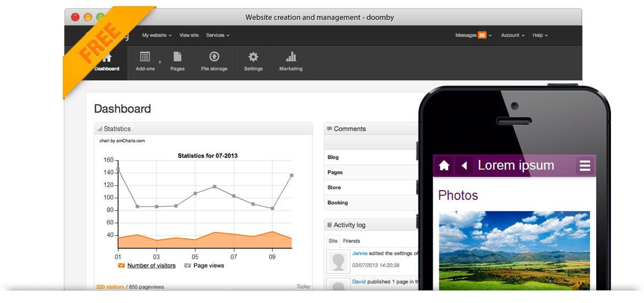Tap the back arrow in phone header
This screenshot has width=644, height=303.
[464, 166]
